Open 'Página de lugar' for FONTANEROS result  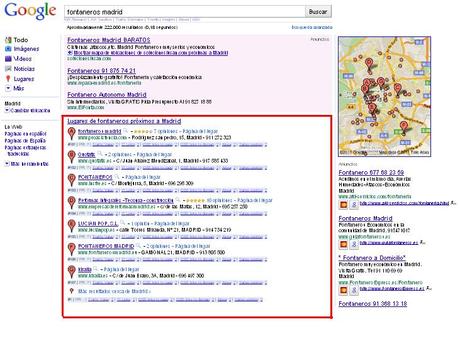(143, 177)
